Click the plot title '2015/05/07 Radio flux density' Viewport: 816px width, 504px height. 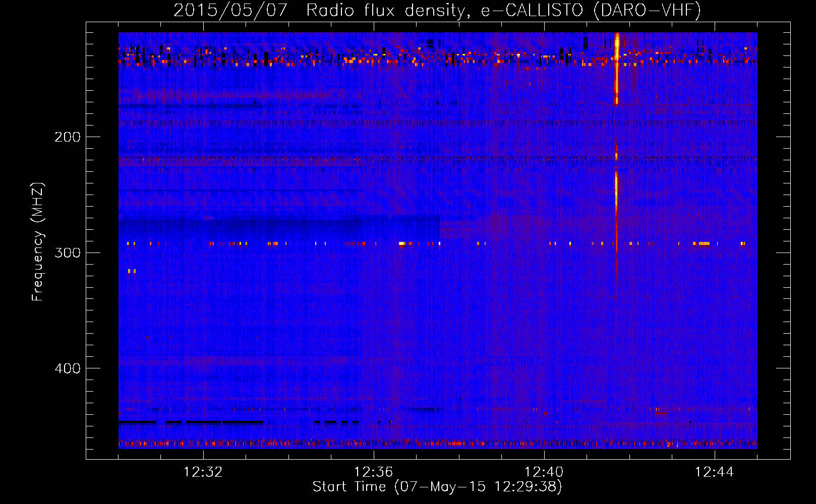(x=437, y=10)
